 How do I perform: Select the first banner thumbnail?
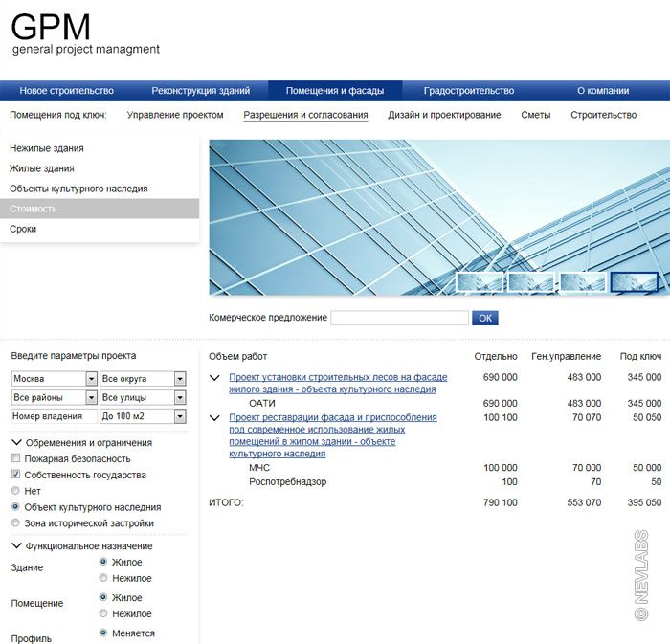pos(480,281)
